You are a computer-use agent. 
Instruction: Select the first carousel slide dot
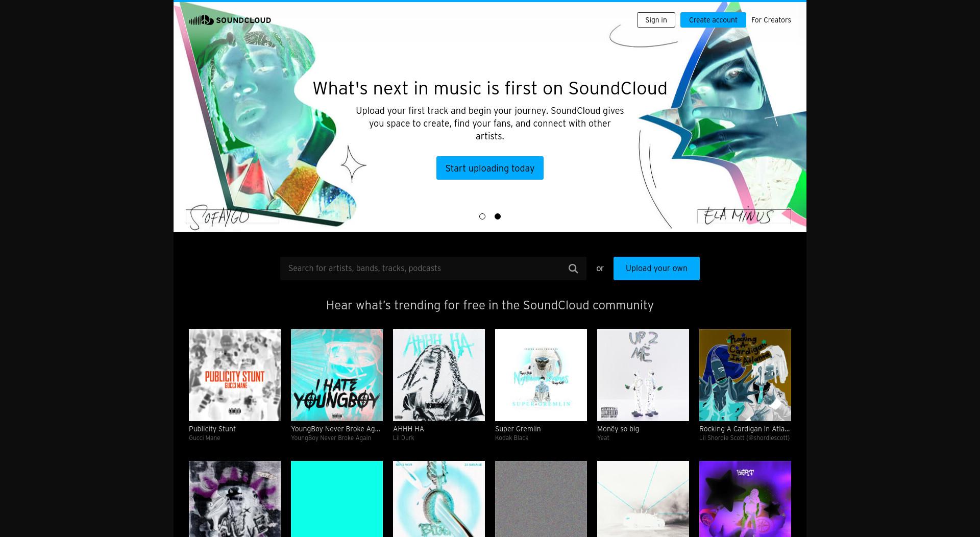482,216
